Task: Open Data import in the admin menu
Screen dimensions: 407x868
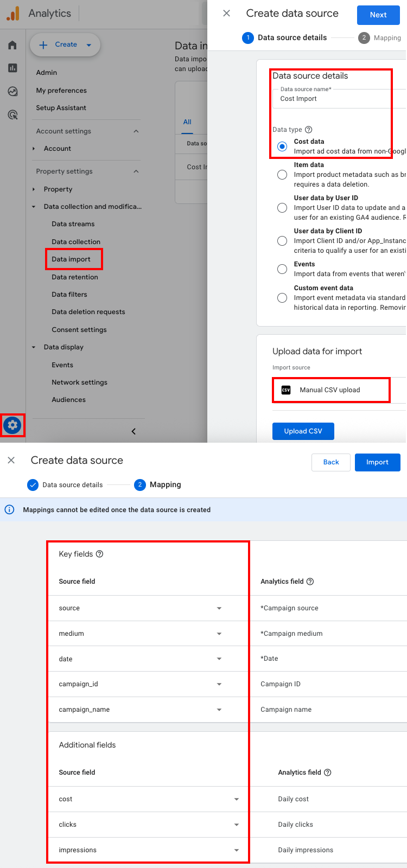Action: pos(71,259)
